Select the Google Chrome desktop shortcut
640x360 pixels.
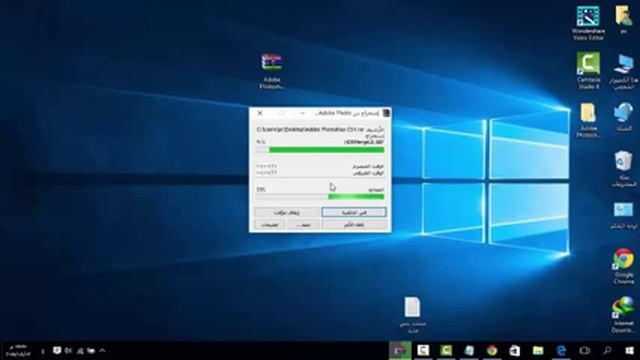point(623,266)
